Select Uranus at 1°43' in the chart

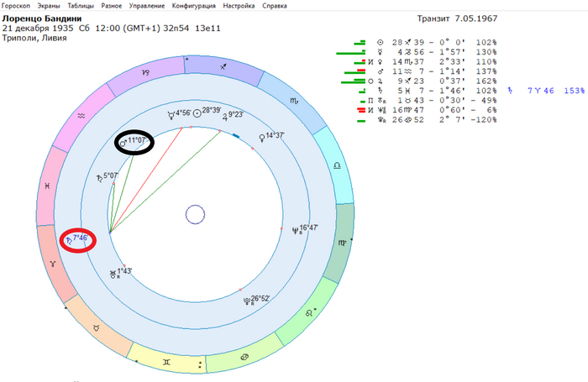(114, 272)
